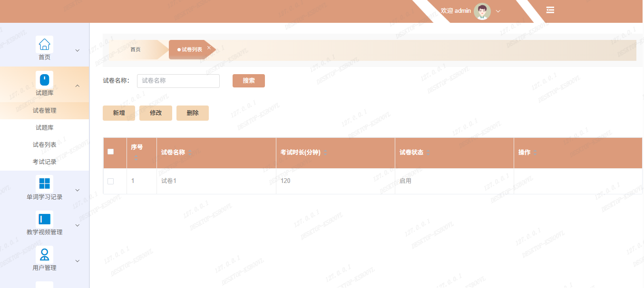Click the 单词学习记录 grid icon
Viewport: 644px width, 288px height.
pos(44,183)
